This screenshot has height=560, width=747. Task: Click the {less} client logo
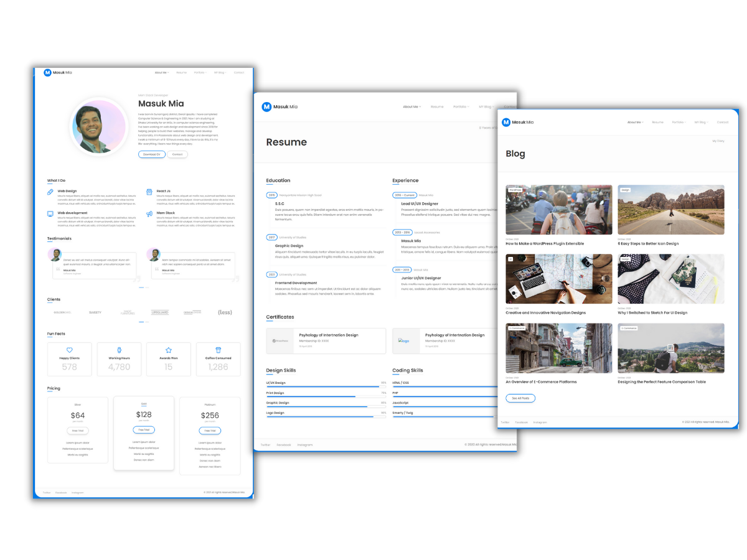[x=225, y=312]
